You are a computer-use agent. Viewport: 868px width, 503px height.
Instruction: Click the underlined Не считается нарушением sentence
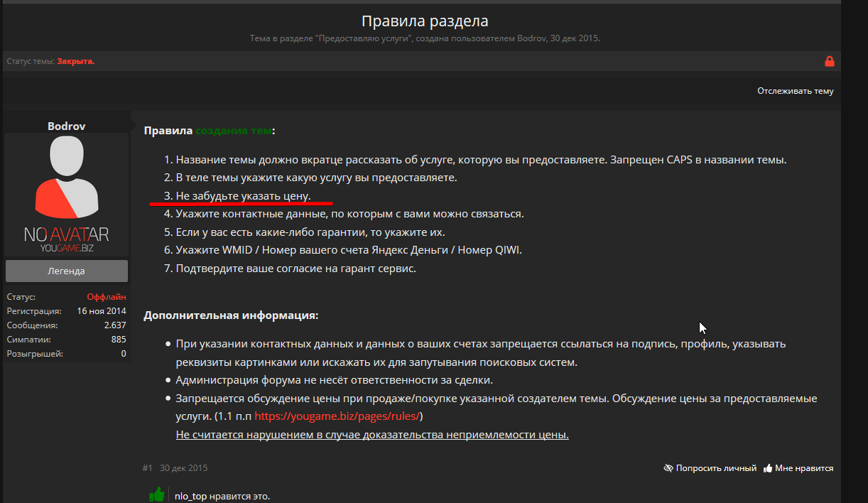click(372, 435)
